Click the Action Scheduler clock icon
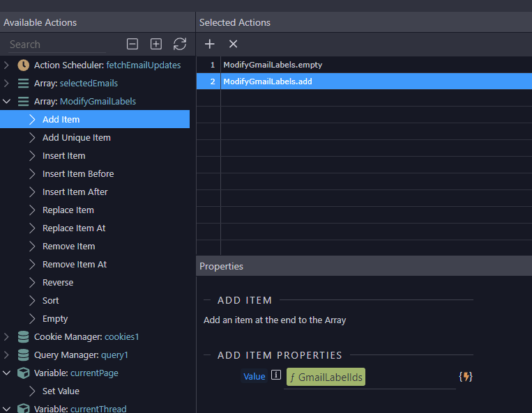Viewport: 532px width, 413px height. click(23, 65)
